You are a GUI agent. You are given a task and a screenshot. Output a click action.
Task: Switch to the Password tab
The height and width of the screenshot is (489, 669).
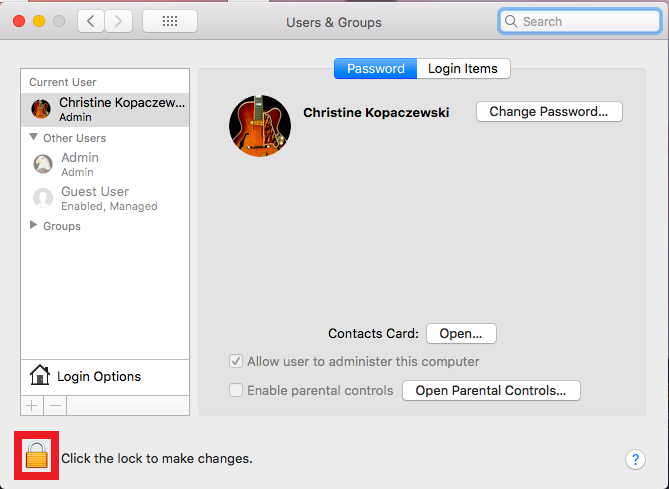[x=375, y=68]
